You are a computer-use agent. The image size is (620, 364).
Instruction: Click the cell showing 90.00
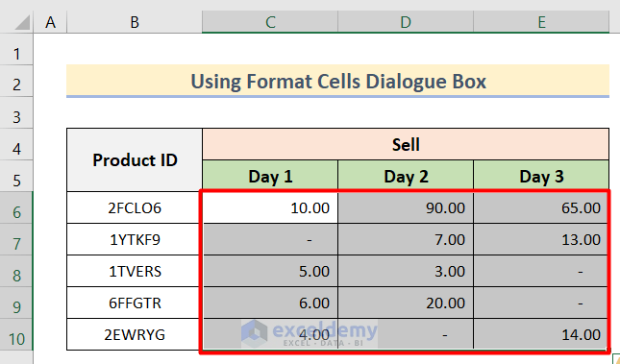tap(406, 207)
